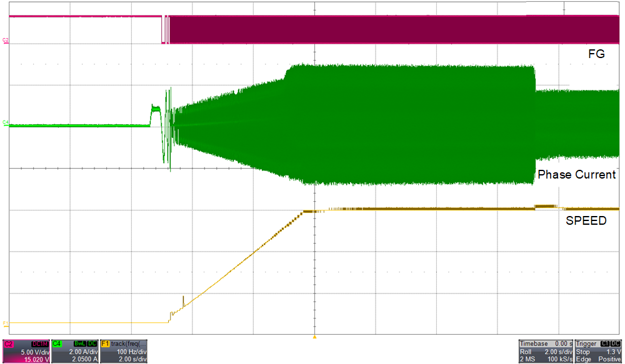
Task: Click the BwL bandwidth limit badge on C4
Action: click(x=79, y=343)
